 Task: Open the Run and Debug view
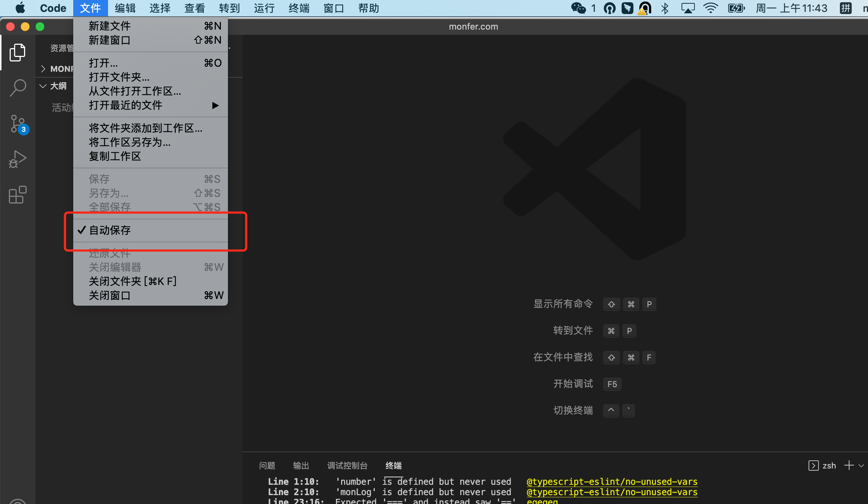[17, 159]
